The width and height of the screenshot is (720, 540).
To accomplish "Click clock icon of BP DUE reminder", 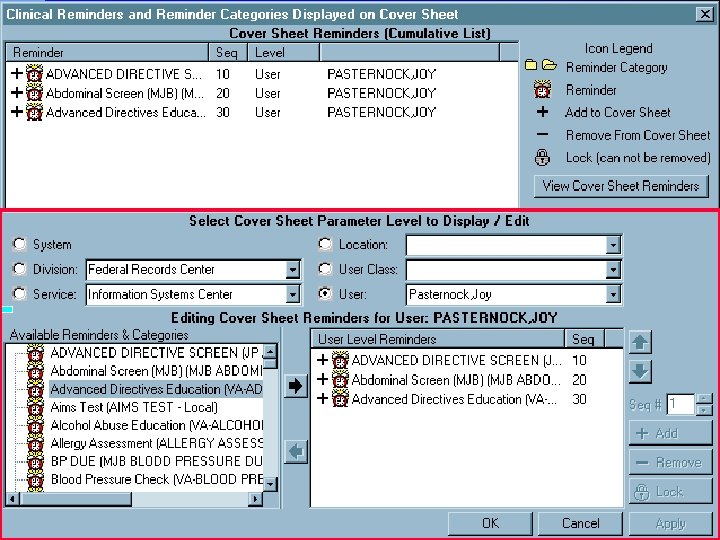I will pyautogui.click(x=35, y=461).
